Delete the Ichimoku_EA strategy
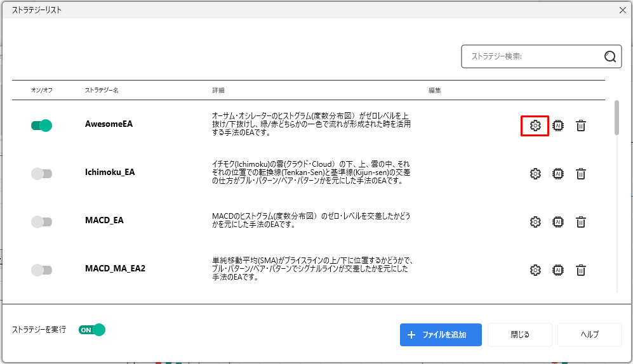Viewport: 633px width, 364px height. (x=580, y=174)
